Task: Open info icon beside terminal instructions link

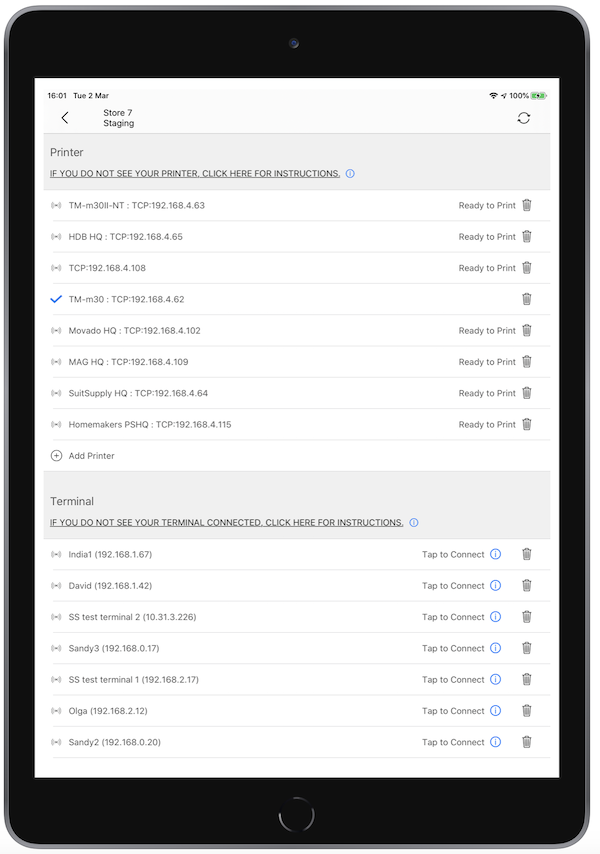Action: pos(414,522)
